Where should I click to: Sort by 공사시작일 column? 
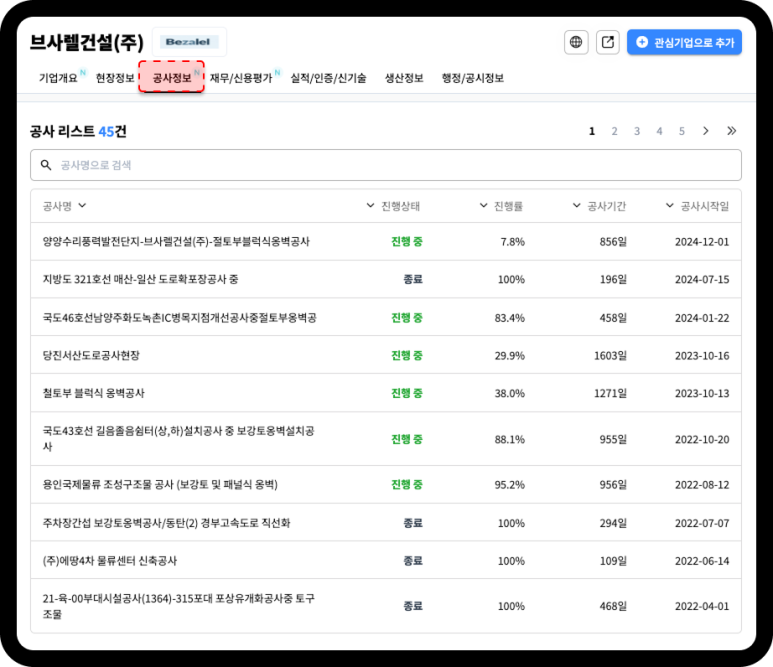(697, 206)
